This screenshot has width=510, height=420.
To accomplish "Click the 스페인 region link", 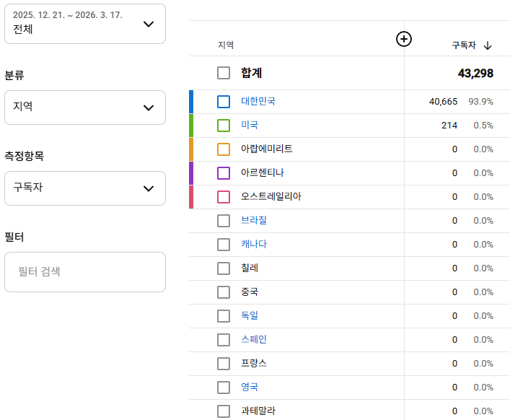I will pos(254,340).
